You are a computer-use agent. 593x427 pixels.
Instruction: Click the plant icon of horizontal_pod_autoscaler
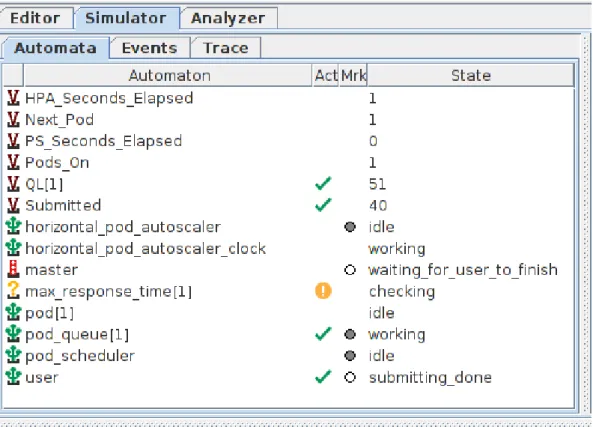(13, 227)
